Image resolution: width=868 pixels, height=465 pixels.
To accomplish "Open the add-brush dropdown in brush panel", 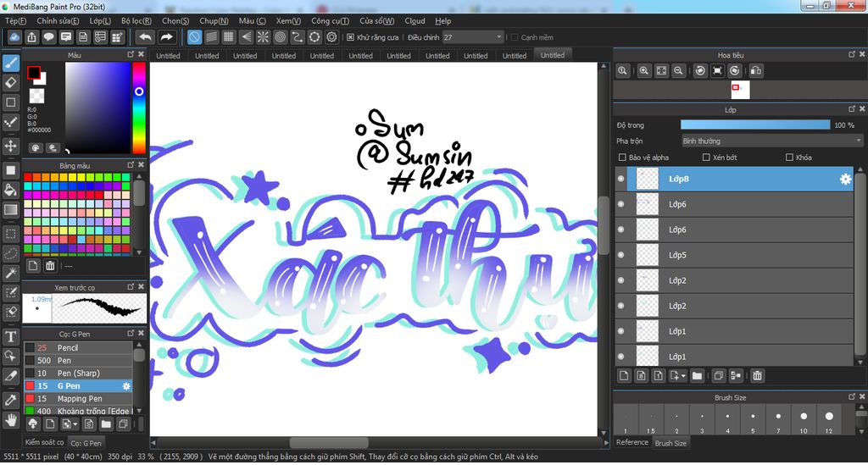I will 69,424.
